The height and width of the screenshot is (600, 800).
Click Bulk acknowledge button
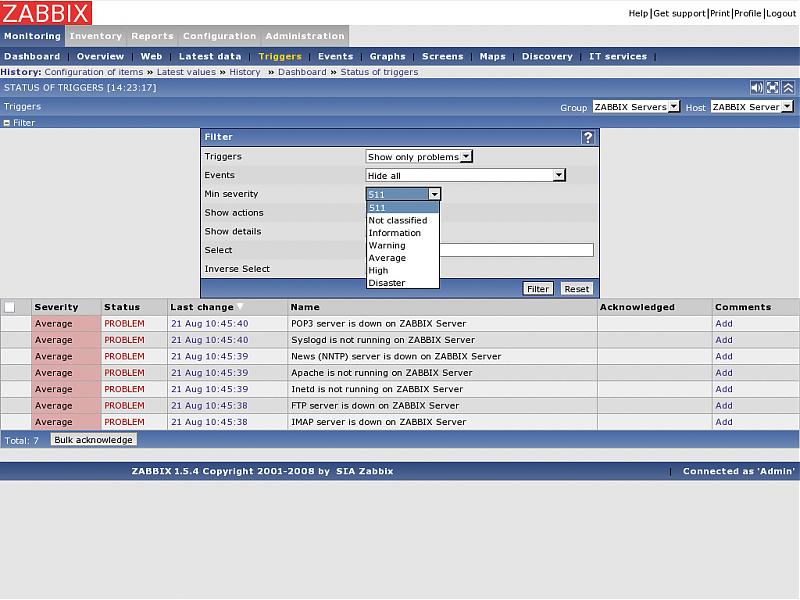[93, 440]
